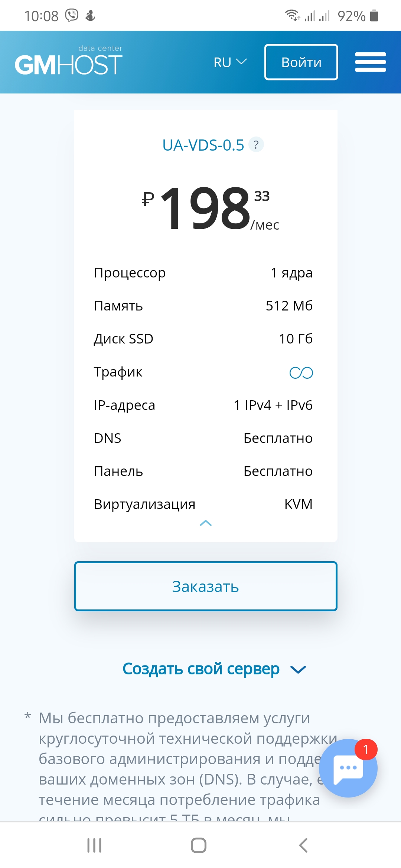The image size is (401, 868).
Task: Expand the Создать свой сервер section
Action: [x=214, y=669]
